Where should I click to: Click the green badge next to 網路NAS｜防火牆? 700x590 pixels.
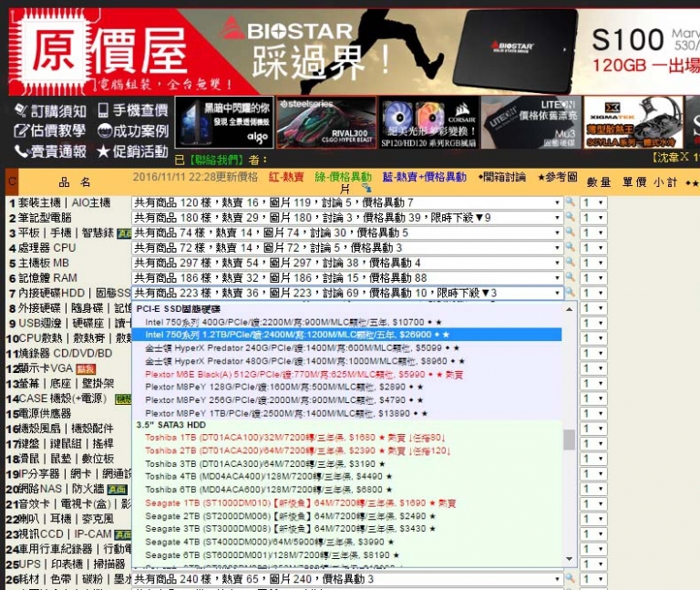tap(118, 490)
